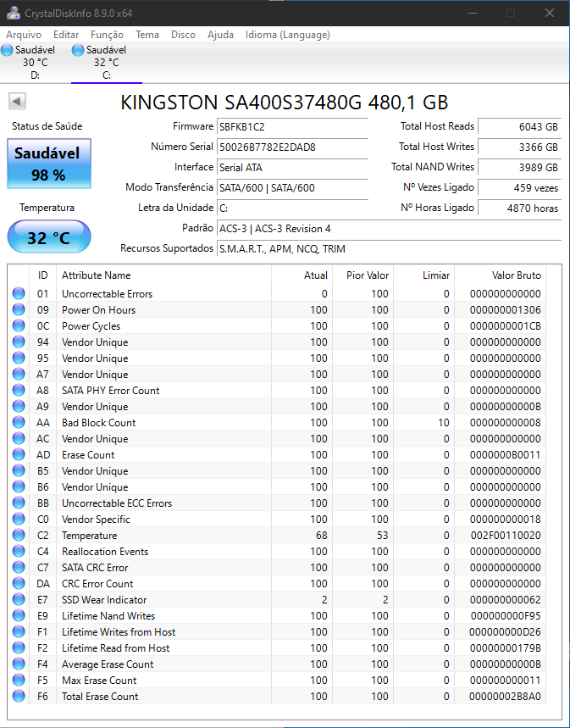Select the Bad Block Count attribute name
This screenshot has width=570, height=728.
pyautogui.click(x=99, y=423)
